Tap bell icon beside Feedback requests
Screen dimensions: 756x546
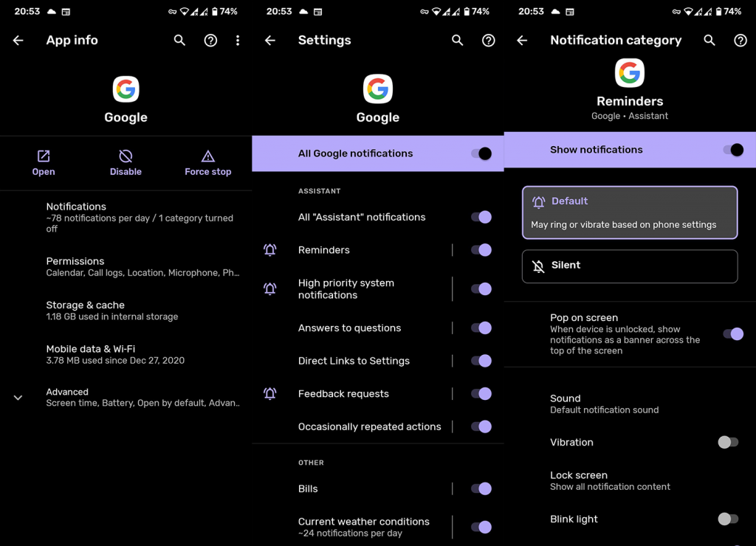click(x=270, y=394)
